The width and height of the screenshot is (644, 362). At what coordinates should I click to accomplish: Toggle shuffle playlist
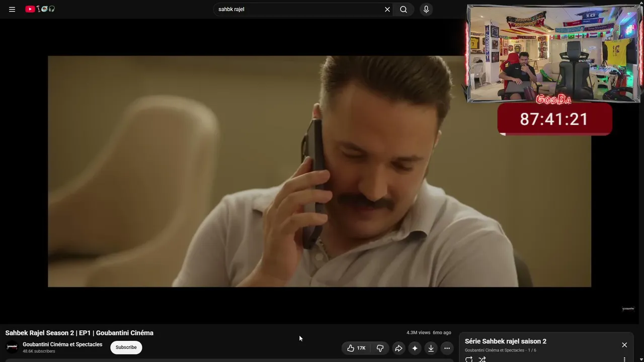(x=482, y=359)
